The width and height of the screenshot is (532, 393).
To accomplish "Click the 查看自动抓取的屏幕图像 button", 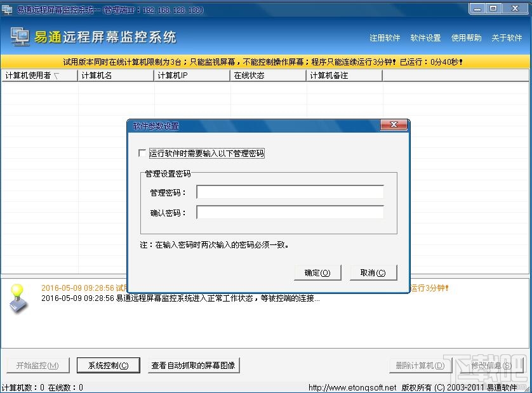I will (194, 365).
